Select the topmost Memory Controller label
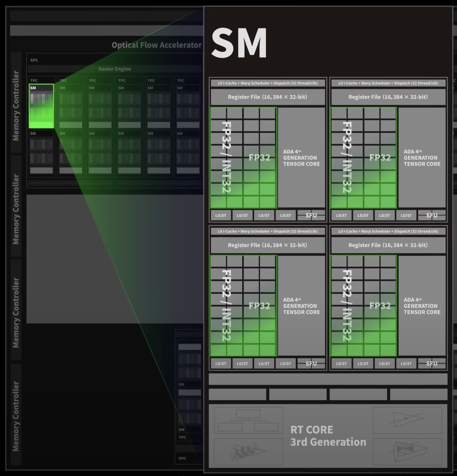The width and height of the screenshot is (457, 476). pos(16,105)
